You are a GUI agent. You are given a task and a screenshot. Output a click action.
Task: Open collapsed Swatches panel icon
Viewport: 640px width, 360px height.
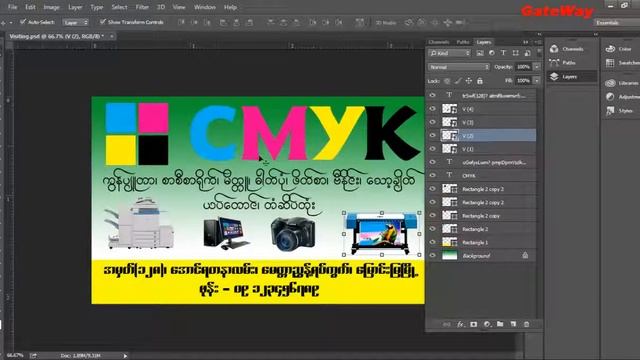[x=610, y=63]
